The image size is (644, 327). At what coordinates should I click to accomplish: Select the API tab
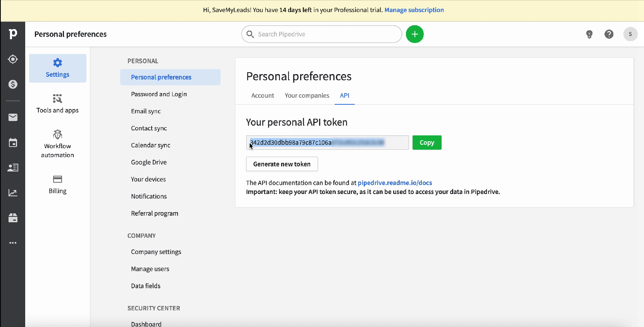click(x=345, y=95)
